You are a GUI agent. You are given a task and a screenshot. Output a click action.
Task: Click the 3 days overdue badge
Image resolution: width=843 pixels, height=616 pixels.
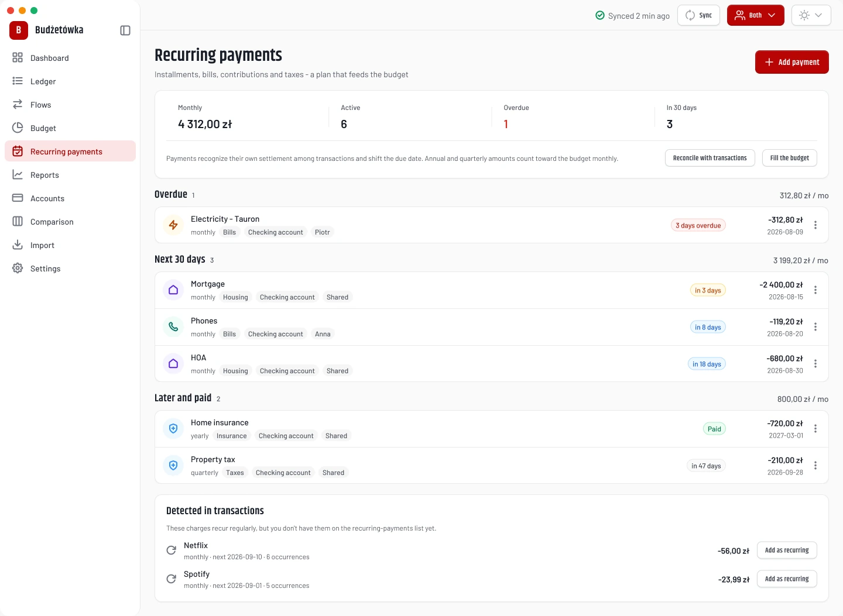[x=698, y=225]
